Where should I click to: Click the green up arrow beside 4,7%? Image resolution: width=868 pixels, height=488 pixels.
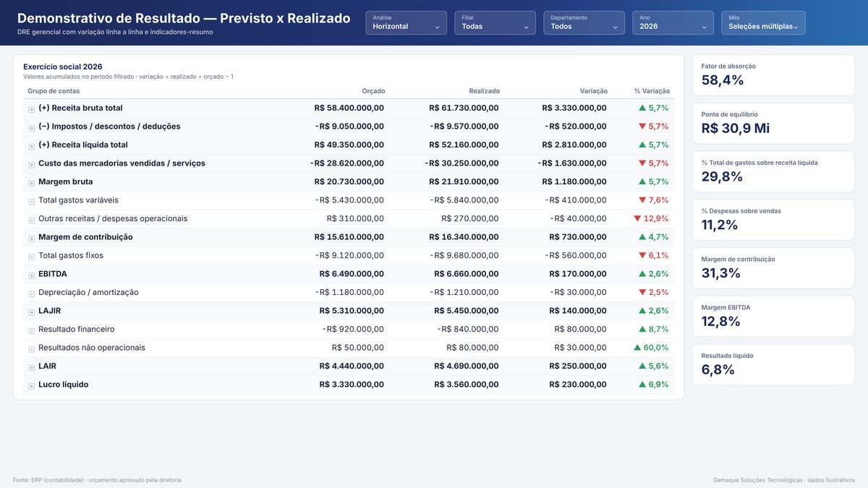point(642,236)
